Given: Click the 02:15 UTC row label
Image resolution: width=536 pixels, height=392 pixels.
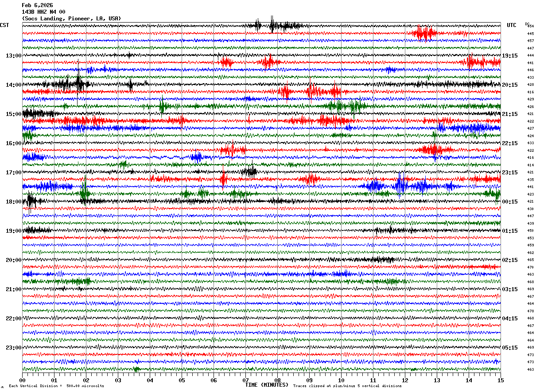Looking at the screenshot, I should pos(510,260).
